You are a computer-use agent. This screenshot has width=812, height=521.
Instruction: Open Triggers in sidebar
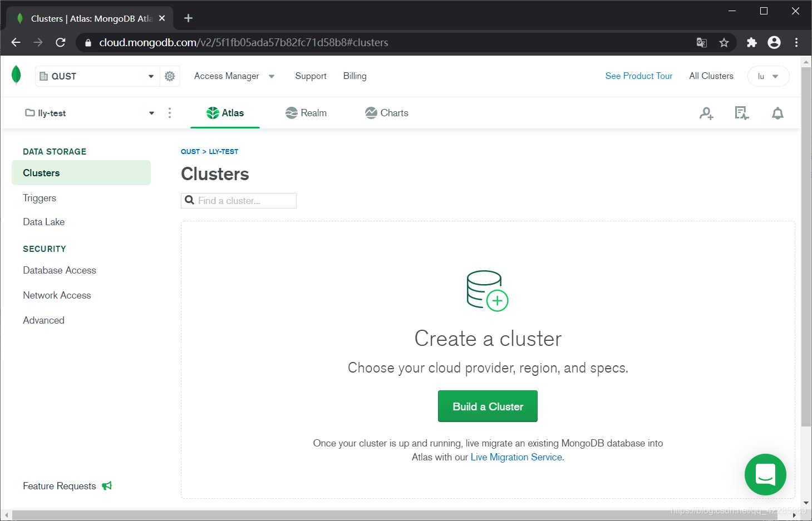[40, 198]
